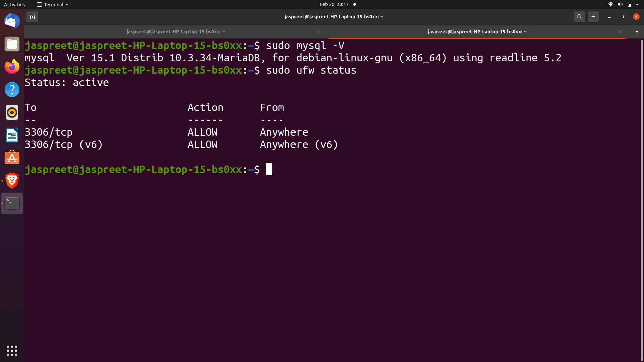Screen dimensions: 644x362
Task: Launch Brave browser from the dock
Action: point(12,181)
